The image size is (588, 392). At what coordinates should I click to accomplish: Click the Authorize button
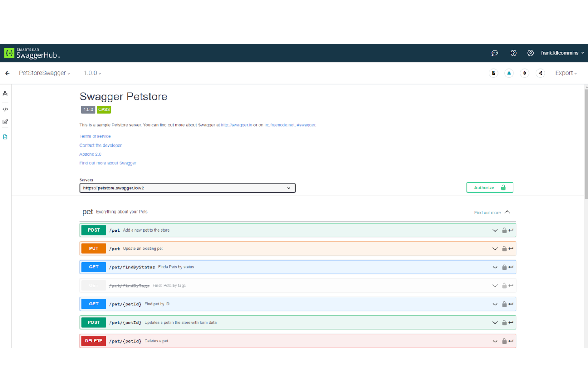coord(489,187)
